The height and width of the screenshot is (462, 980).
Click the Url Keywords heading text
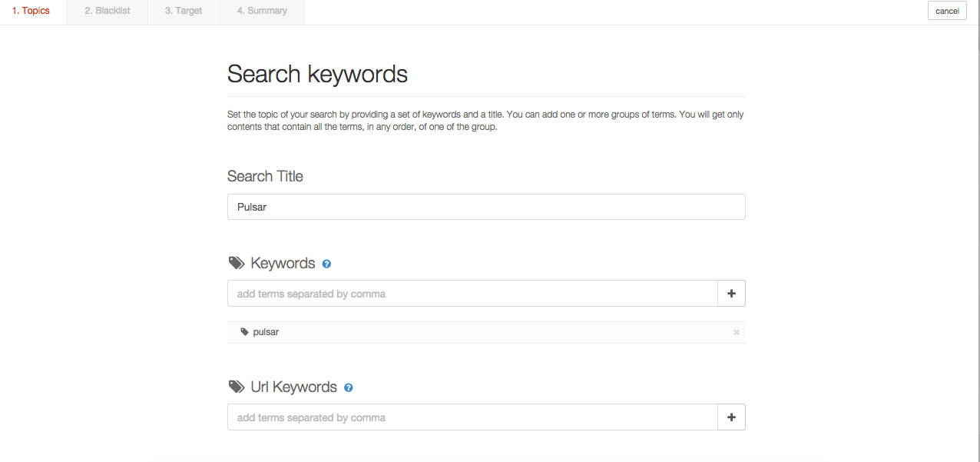[x=293, y=387]
